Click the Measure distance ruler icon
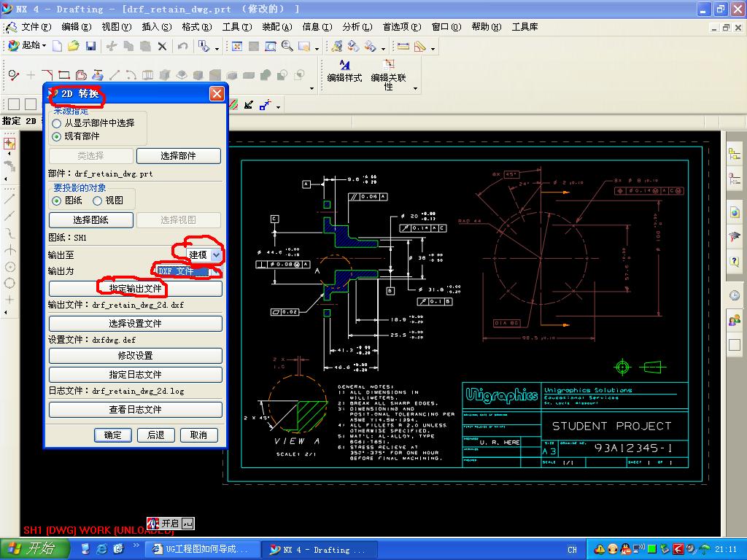747x560 pixels. [x=403, y=46]
